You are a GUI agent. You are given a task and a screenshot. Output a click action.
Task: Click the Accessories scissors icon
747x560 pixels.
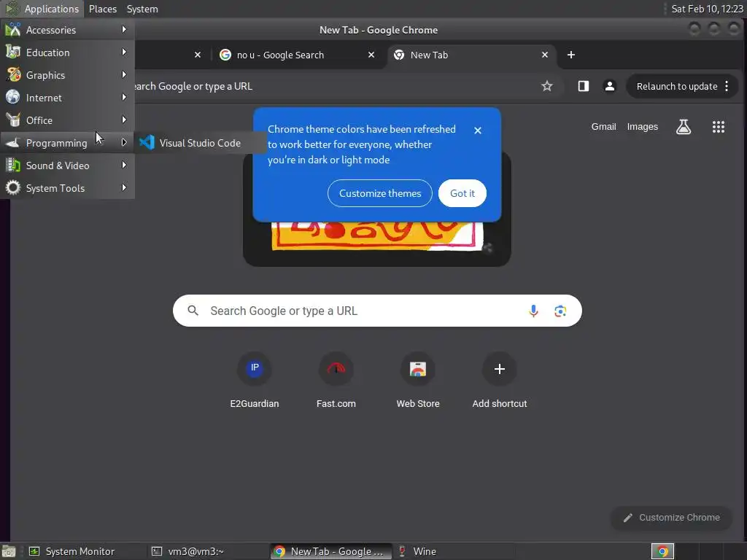(13, 29)
